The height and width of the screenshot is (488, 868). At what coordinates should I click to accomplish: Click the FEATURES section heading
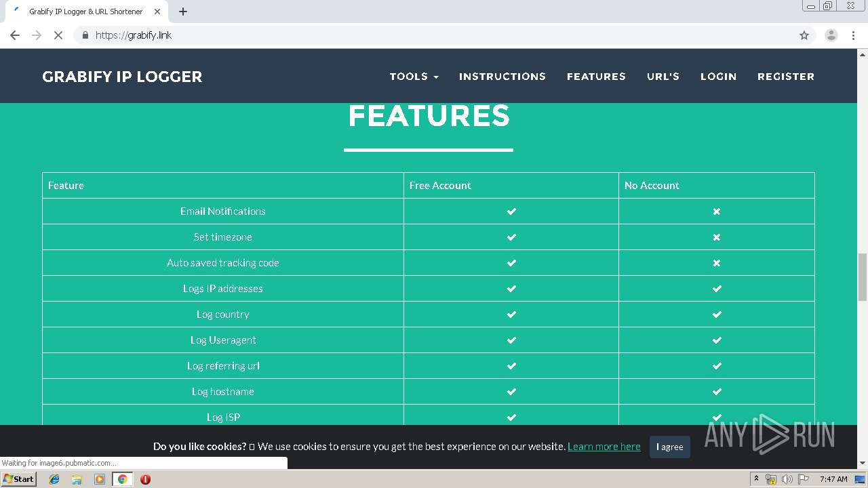[x=429, y=116]
